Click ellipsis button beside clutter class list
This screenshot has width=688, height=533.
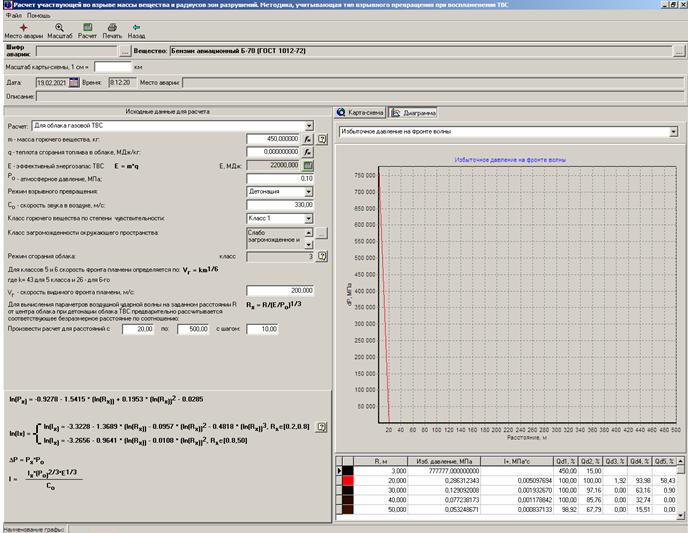(322, 234)
